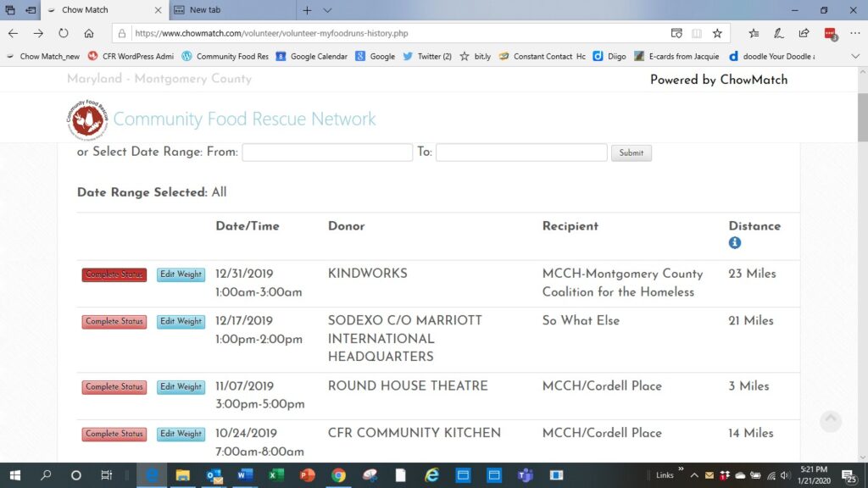This screenshot has width=868, height=488.
Task: Open a new tab with the plus button
Action: (x=307, y=10)
